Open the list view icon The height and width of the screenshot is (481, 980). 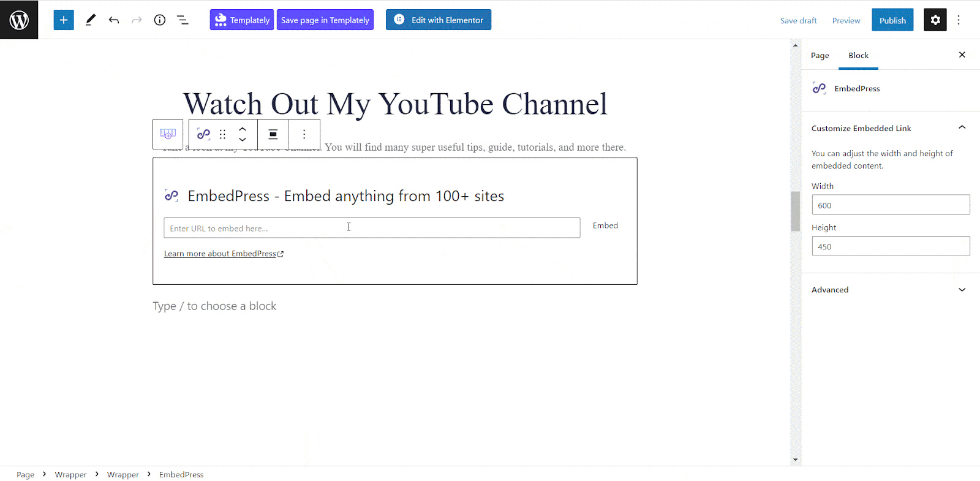[183, 20]
